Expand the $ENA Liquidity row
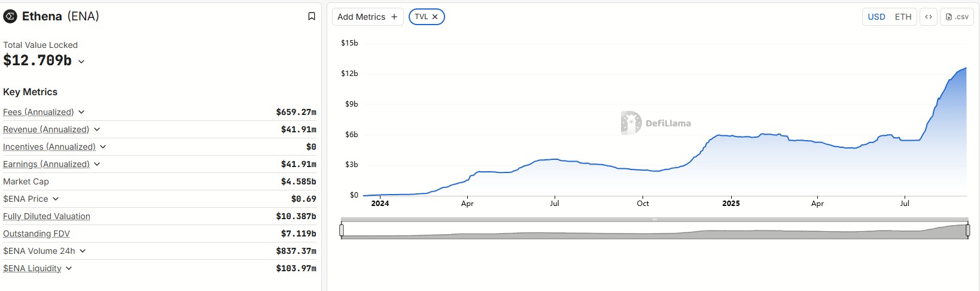Viewport: 980px width, 291px height. pos(69,268)
